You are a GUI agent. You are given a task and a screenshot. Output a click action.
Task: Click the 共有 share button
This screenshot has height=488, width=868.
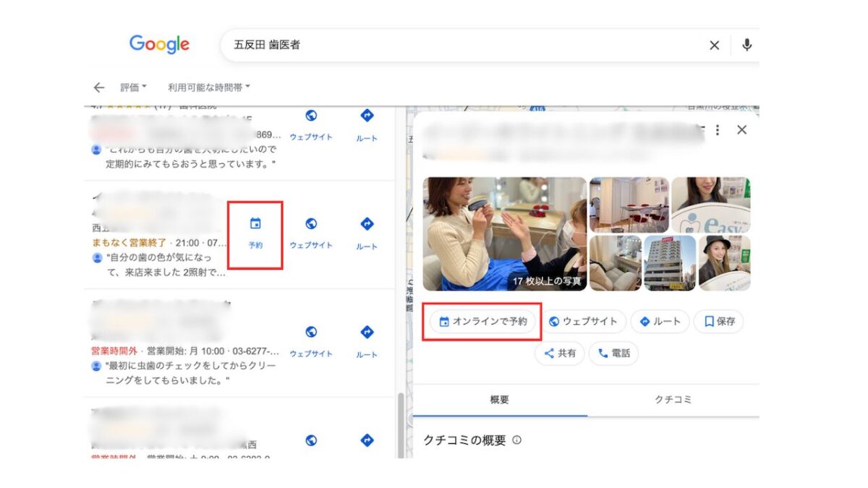560,354
